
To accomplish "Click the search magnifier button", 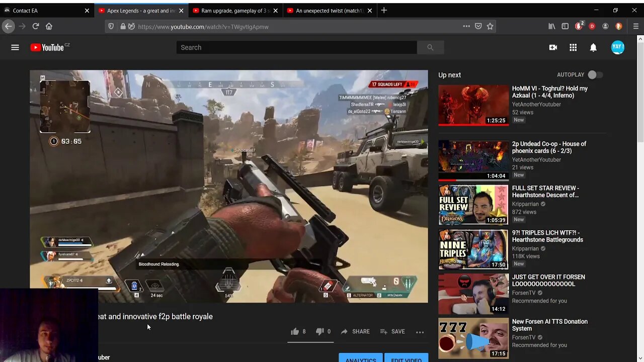I will pyautogui.click(x=430, y=47).
